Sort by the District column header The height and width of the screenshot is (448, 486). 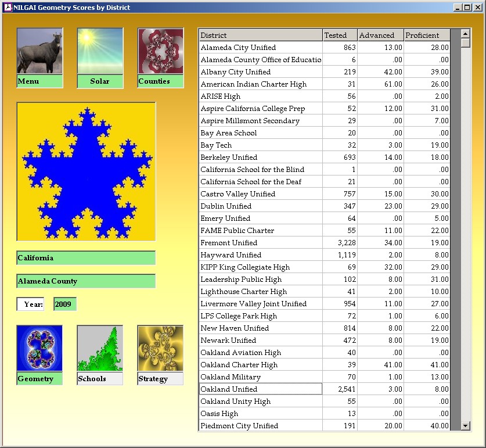260,35
